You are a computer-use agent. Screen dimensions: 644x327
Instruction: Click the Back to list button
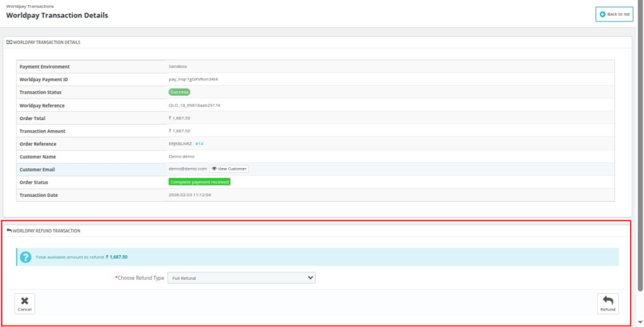[614, 14]
